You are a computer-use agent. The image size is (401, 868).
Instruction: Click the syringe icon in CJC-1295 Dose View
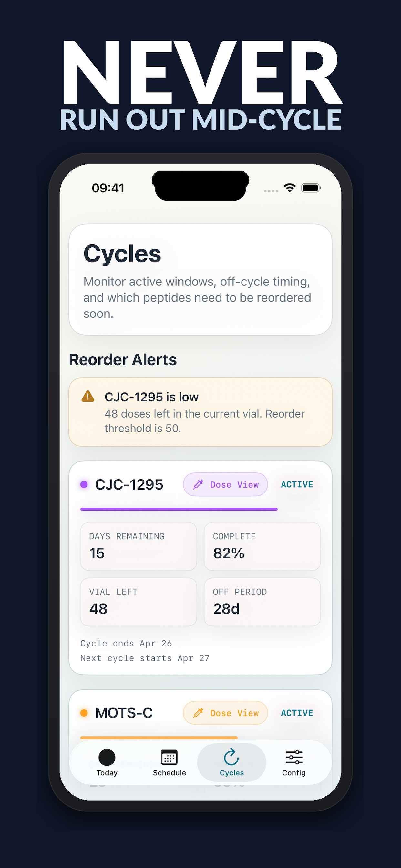pos(199,484)
